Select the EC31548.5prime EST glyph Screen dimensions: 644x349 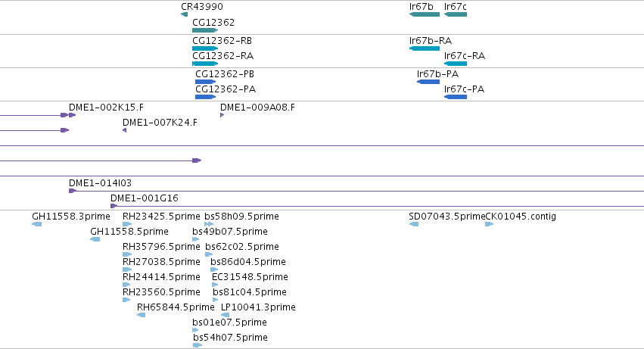(x=215, y=285)
